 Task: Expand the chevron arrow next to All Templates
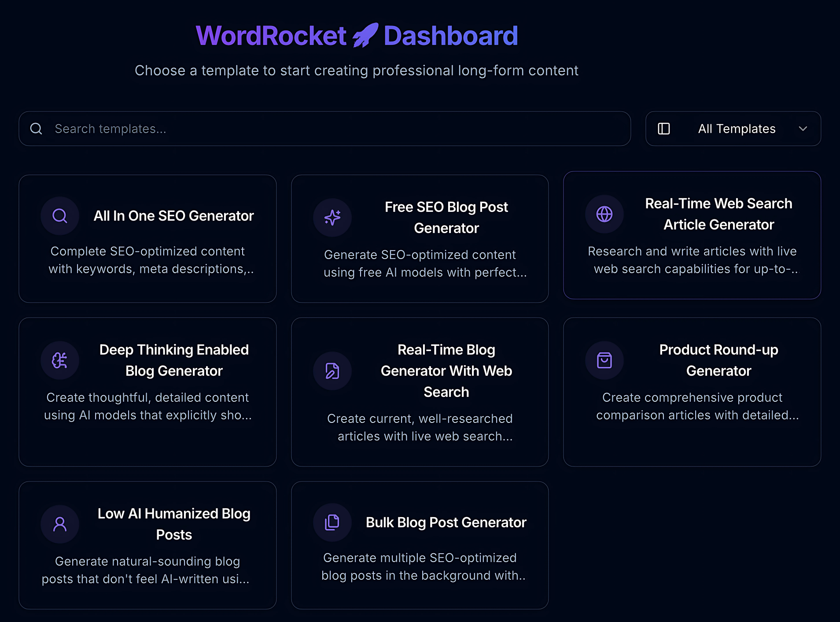click(x=803, y=129)
